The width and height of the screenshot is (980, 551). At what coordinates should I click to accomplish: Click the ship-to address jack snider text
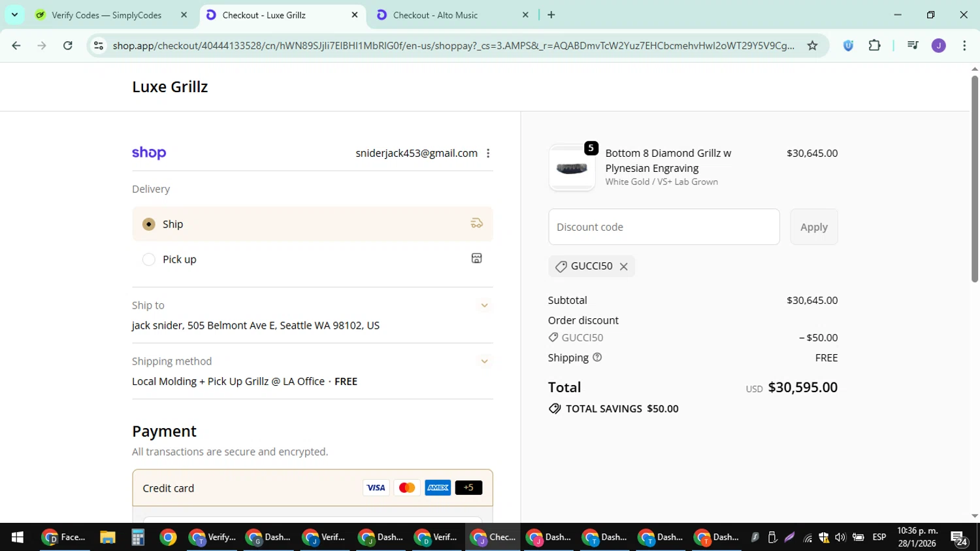[255, 326]
